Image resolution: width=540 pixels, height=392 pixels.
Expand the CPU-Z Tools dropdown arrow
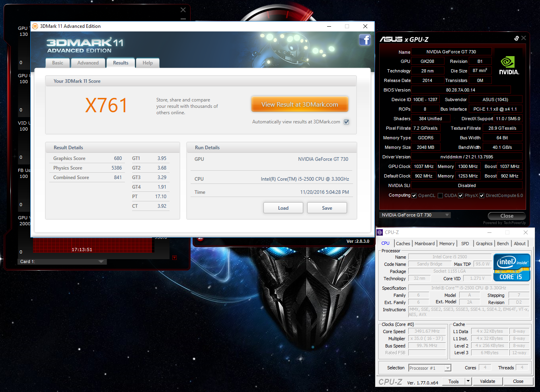[x=468, y=381]
